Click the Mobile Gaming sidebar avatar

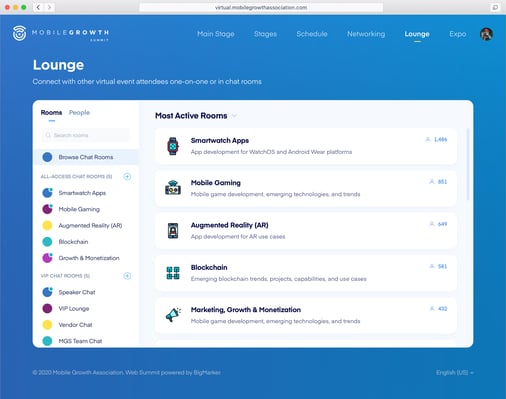coord(47,209)
